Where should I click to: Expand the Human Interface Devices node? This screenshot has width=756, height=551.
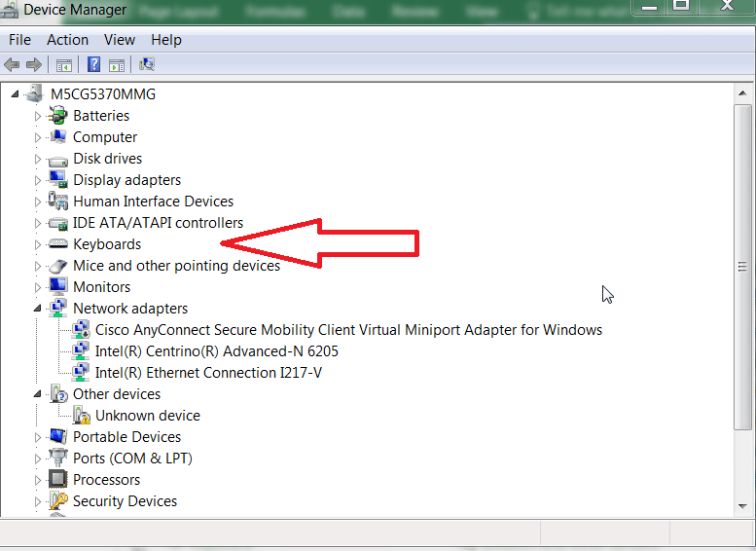pyautogui.click(x=38, y=202)
